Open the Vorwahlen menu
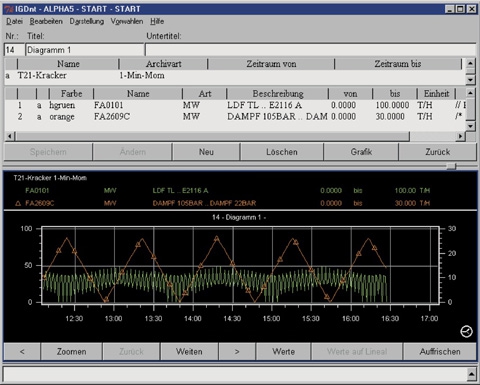Viewport: 480px width, 385px height. point(127,21)
